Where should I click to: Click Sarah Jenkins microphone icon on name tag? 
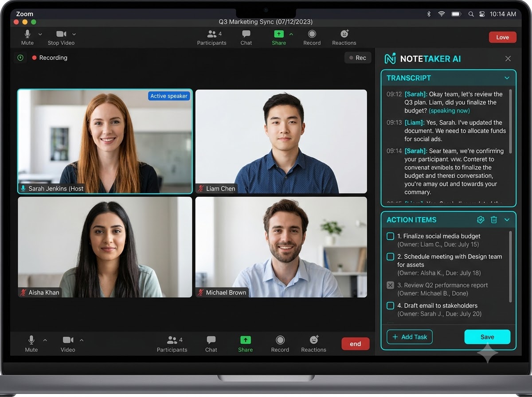point(23,189)
